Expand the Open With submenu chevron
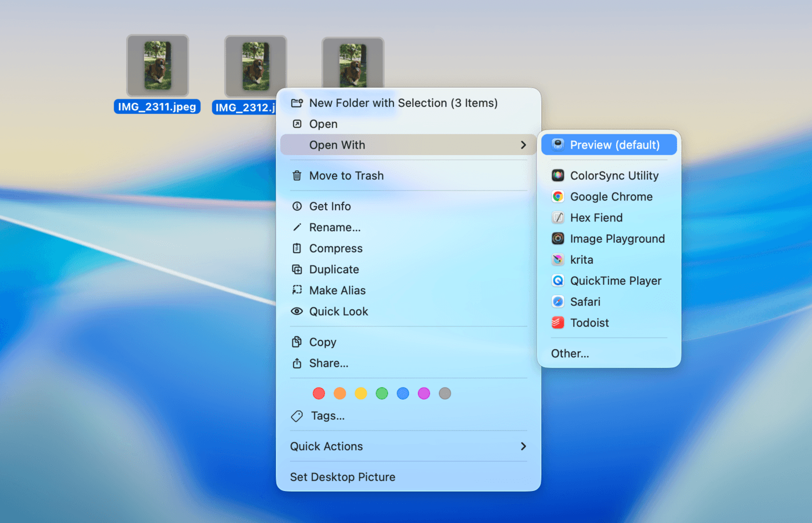This screenshot has width=812, height=523. 524,145
